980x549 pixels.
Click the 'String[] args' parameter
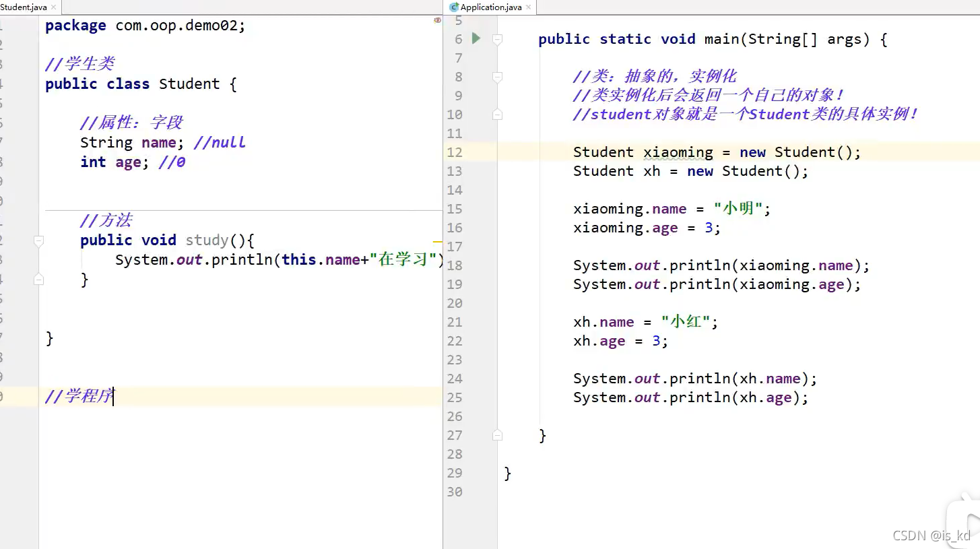pos(806,39)
